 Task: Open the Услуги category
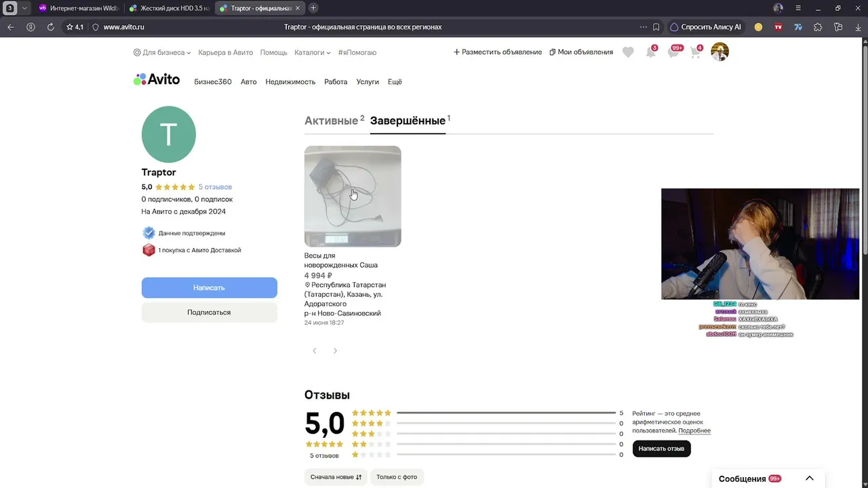coord(368,82)
